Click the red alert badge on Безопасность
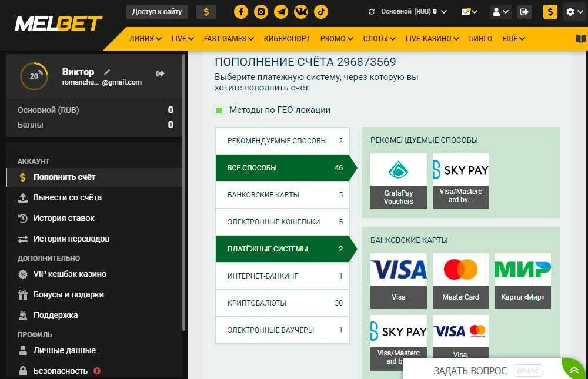 [97, 371]
